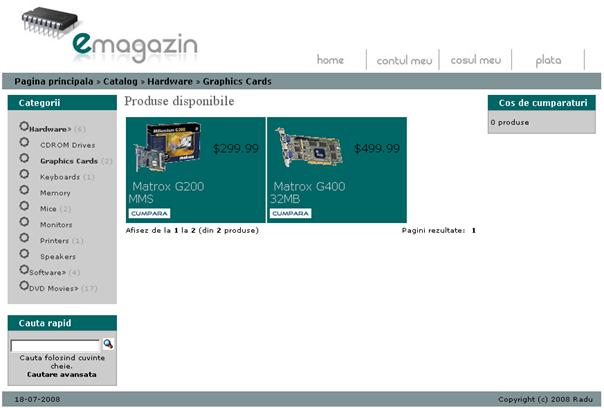Click the circle bullet beside Keyboards
The image size is (604, 408).
(24, 174)
